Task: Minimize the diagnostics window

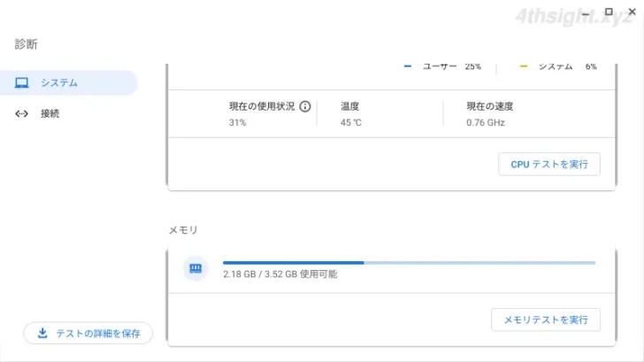Action: [x=586, y=12]
